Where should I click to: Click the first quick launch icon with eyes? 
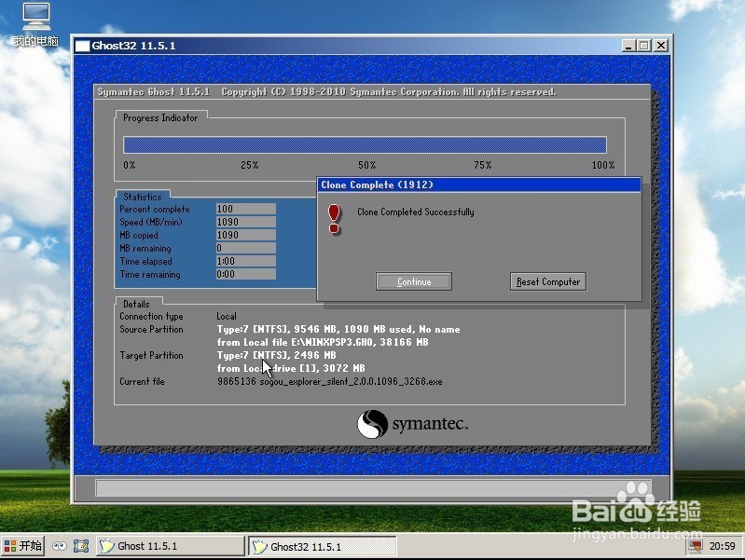click(60, 546)
